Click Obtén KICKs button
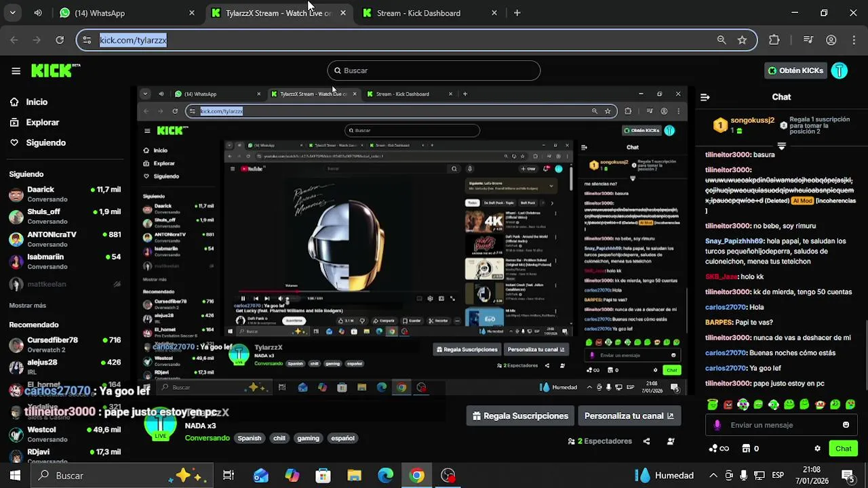Viewport: 868px width, 488px height. pyautogui.click(x=795, y=70)
